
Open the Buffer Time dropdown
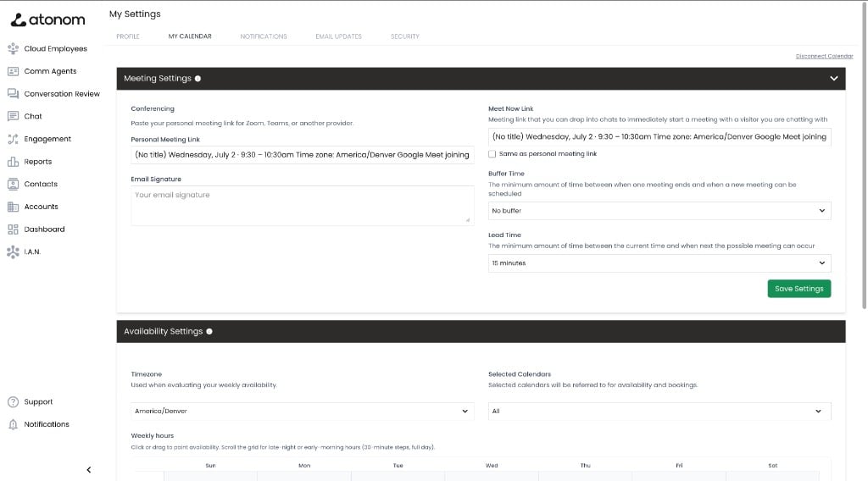(659, 211)
